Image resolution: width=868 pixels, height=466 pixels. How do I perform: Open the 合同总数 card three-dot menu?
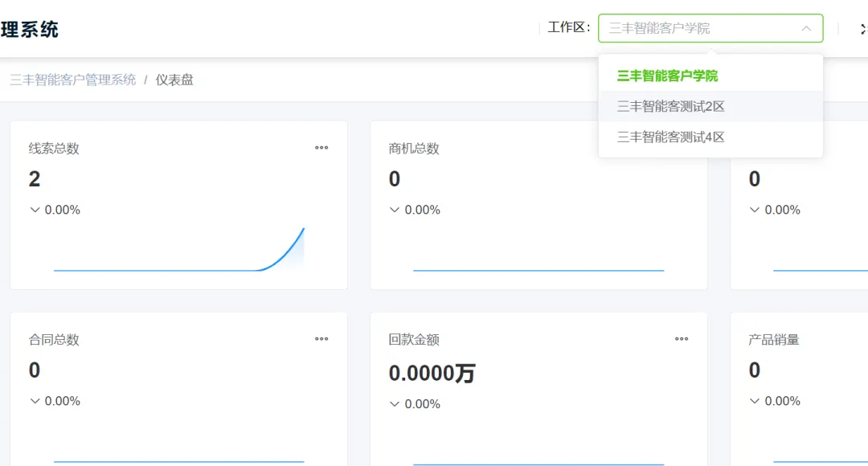coord(321,339)
